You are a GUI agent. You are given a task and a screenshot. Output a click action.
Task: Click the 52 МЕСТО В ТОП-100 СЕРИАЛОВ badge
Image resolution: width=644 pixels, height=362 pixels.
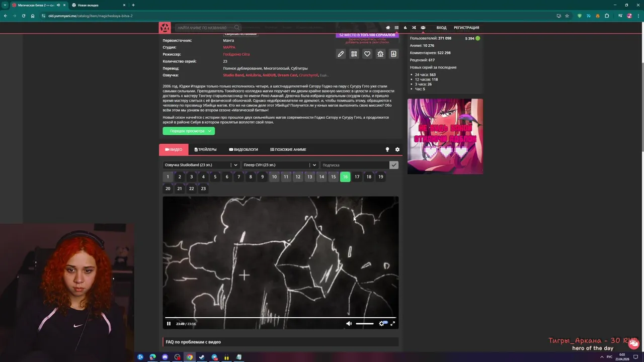[x=367, y=35]
